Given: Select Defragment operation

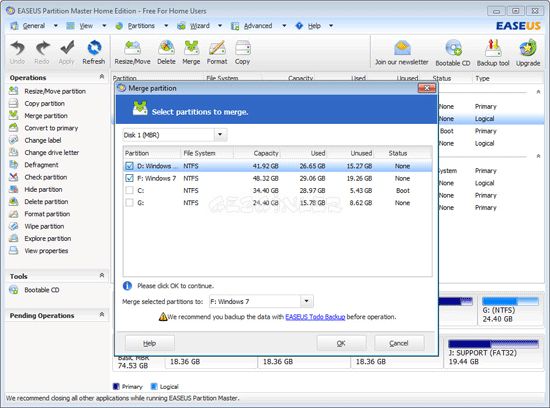Looking at the screenshot, I should pos(41,165).
